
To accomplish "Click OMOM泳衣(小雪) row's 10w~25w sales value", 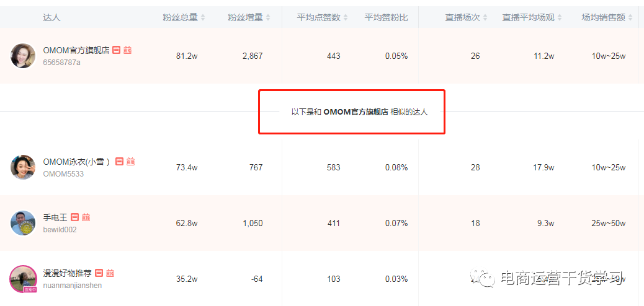I will [608, 167].
